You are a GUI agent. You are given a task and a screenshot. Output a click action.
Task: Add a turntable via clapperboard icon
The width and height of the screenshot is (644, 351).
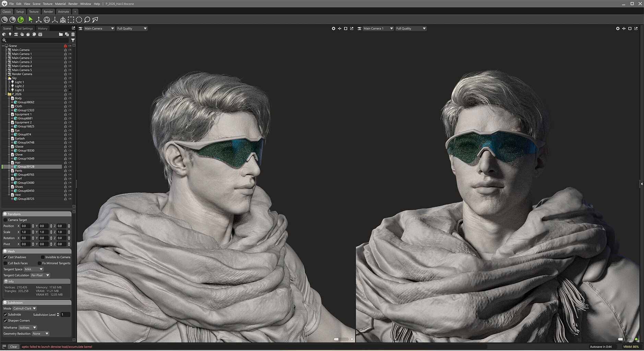40,34
